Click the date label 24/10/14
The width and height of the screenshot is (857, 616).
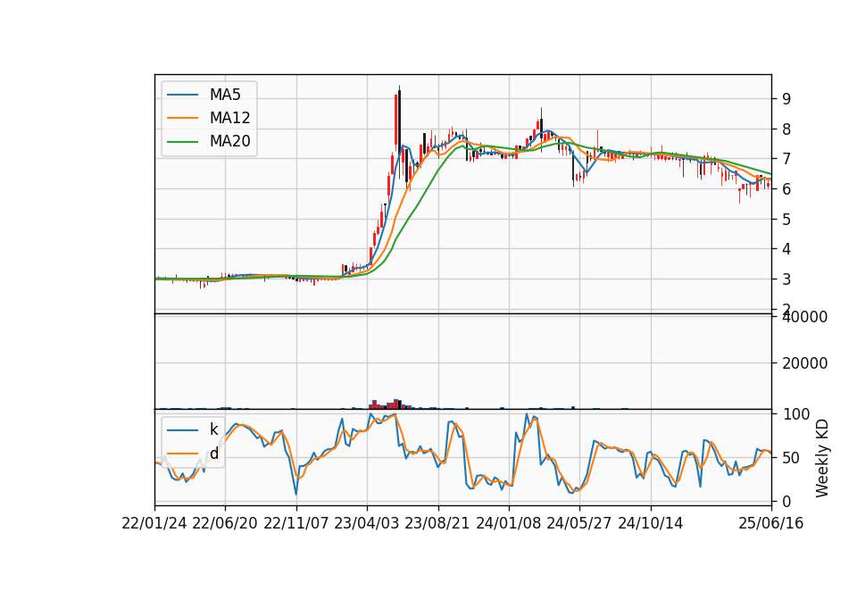coord(651,523)
